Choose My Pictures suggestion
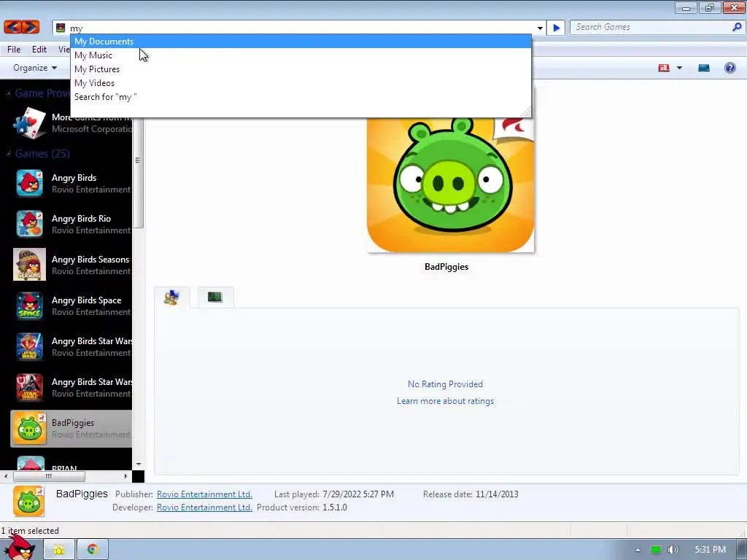This screenshot has height=560, width=747. [301, 69]
